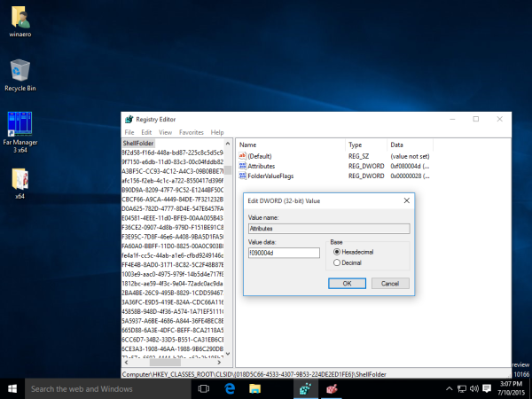Select tree key FF4E4B-8AD0-3171-8C82
Viewport: 532px width, 399px height.
(173, 264)
